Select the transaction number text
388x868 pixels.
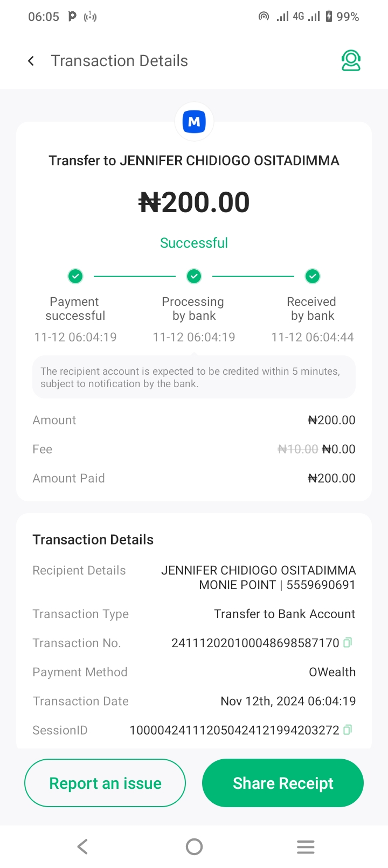point(255,643)
